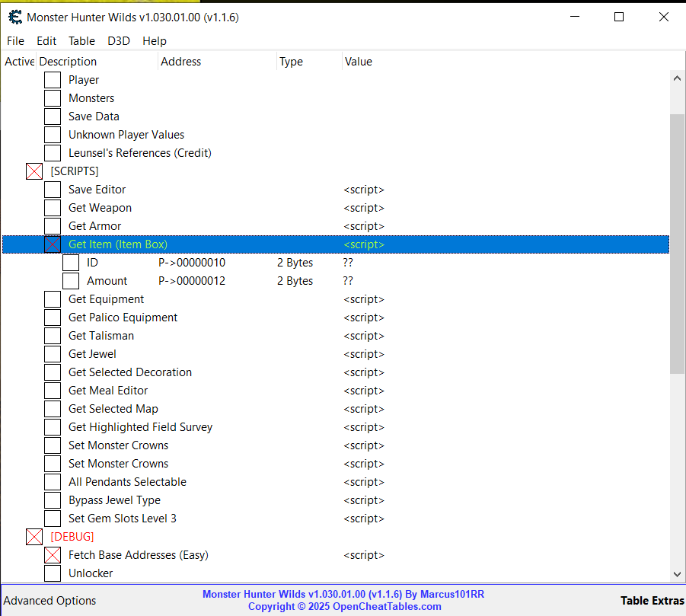Enable the All Pendants Selectable checkbox
Viewport: 686px width, 616px height.
[x=53, y=482]
